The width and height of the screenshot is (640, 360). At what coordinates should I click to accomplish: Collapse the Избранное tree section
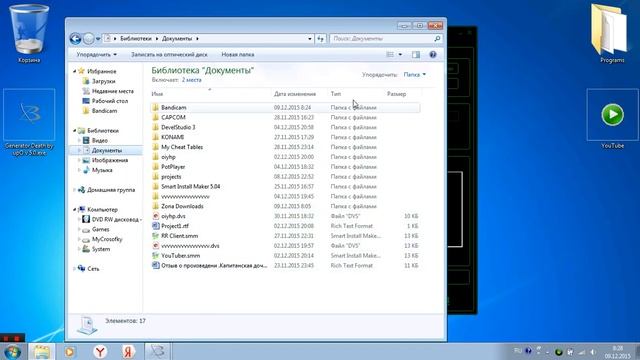click(75, 71)
